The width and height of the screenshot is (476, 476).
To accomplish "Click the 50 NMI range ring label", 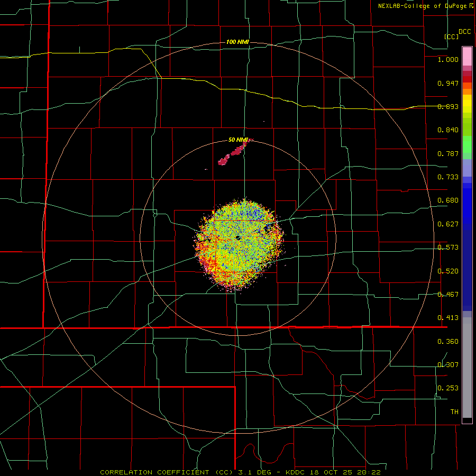I will pos(239,140).
